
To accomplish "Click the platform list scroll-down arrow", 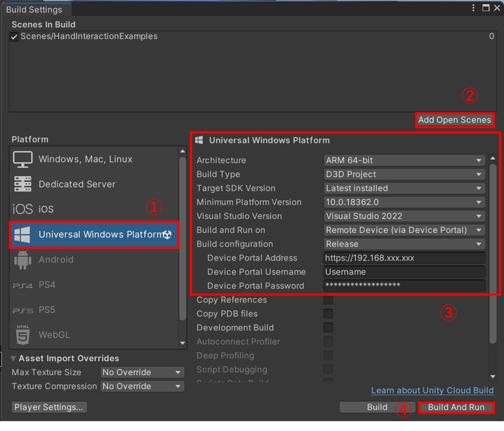I will pyautogui.click(x=183, y=343).
